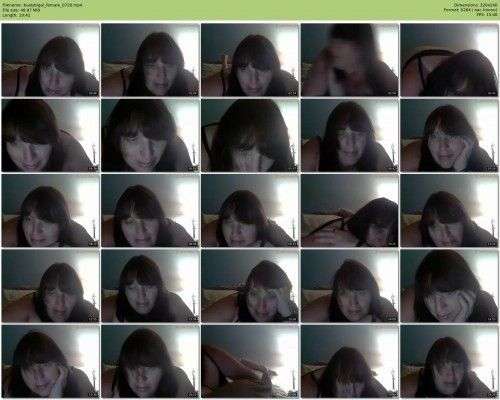500x400 pixels.
Task: Select the first thumbnail in the fourth row
Action: (x=50, y=286)
